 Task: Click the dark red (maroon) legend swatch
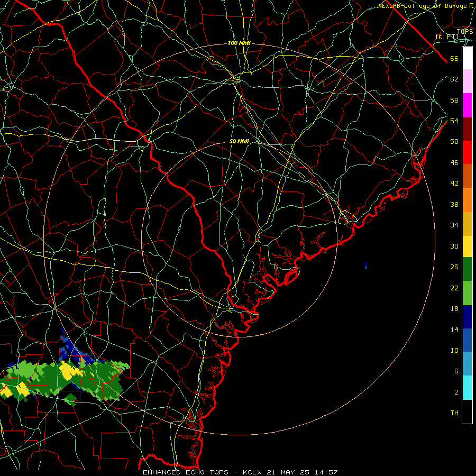(467, 129)
